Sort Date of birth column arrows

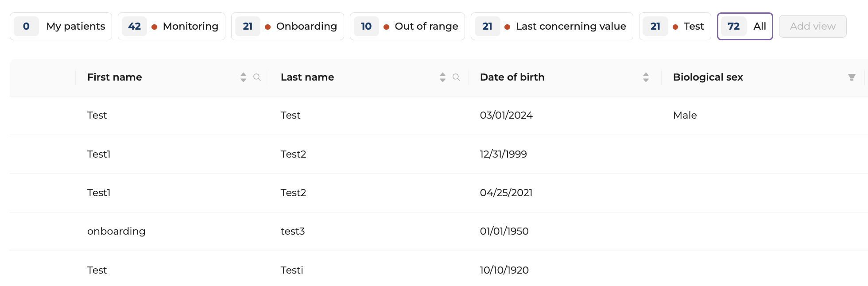(646, 77)
